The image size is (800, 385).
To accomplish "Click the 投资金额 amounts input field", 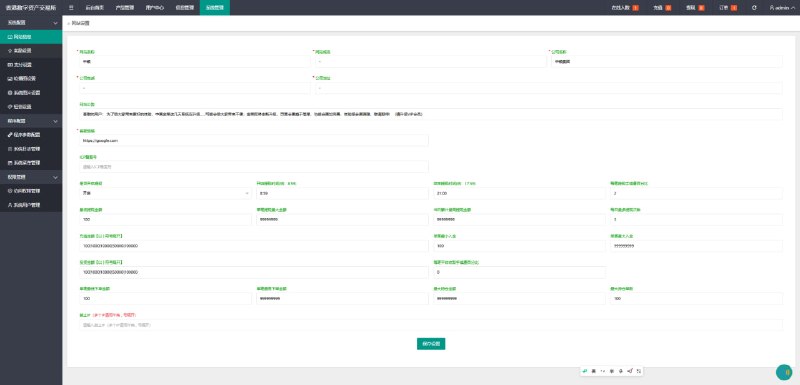I will tap(253, 272).
